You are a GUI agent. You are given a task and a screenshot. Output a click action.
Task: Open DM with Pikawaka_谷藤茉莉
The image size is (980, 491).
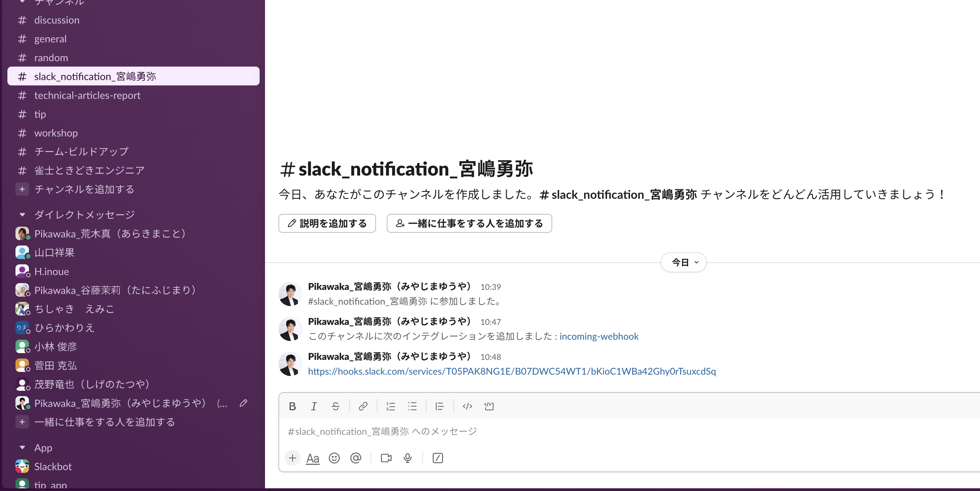(x=134, y=290)
